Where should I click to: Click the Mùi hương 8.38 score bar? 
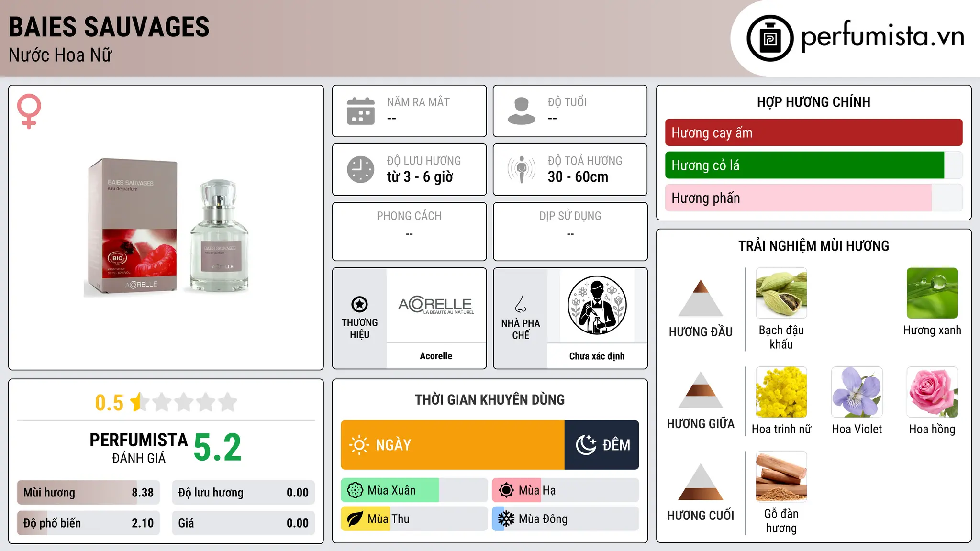89,493
